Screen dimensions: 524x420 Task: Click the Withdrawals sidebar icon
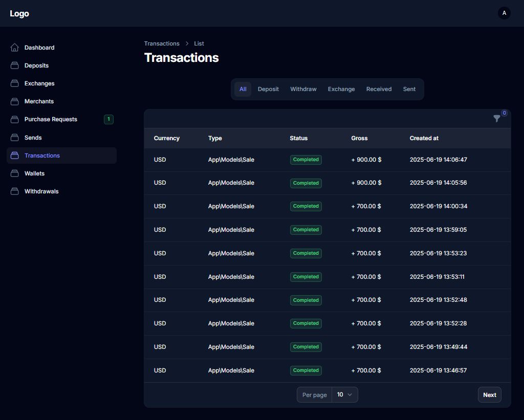click(15, 191)
